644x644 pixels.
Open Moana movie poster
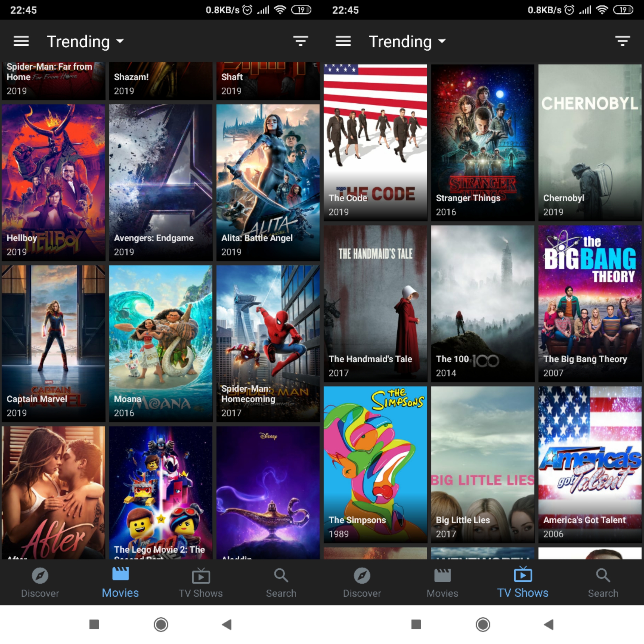pos(161,343)
